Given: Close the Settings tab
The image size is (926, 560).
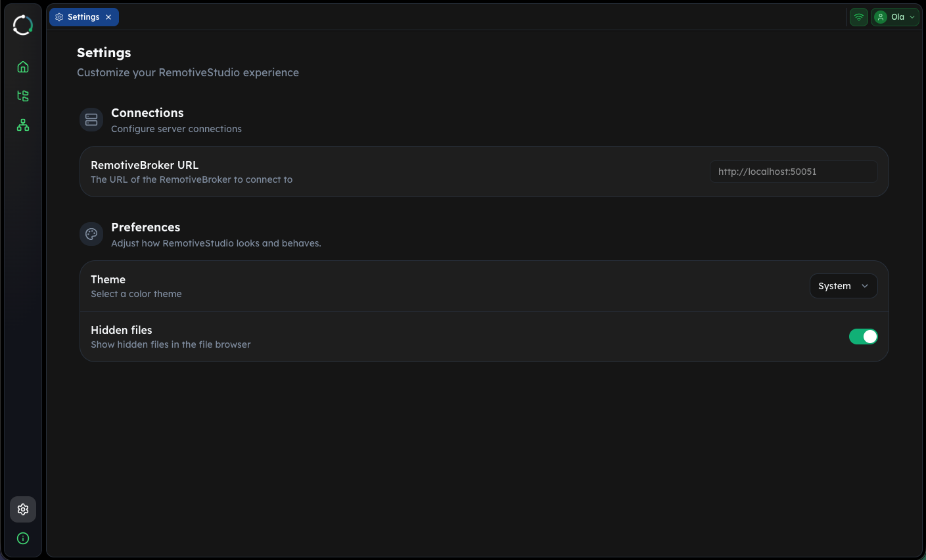Looking at the screenshot, I should [x=108, y=16].
